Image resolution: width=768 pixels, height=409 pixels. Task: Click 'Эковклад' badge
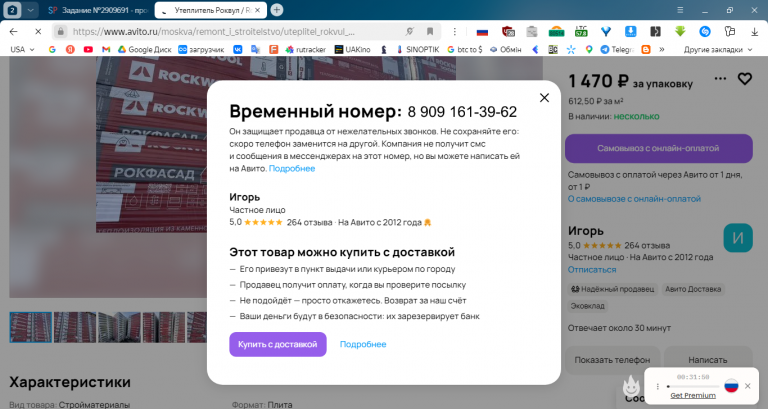click(587, 306)
